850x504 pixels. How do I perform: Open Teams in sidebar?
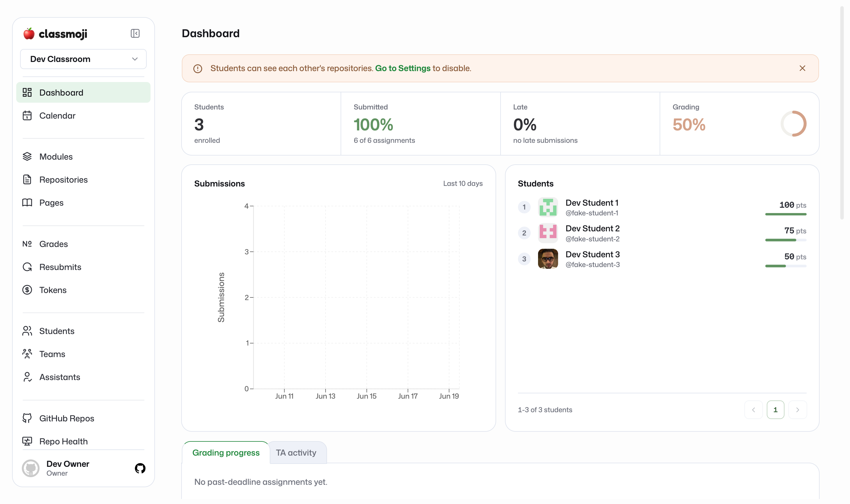tap(83, 354)
